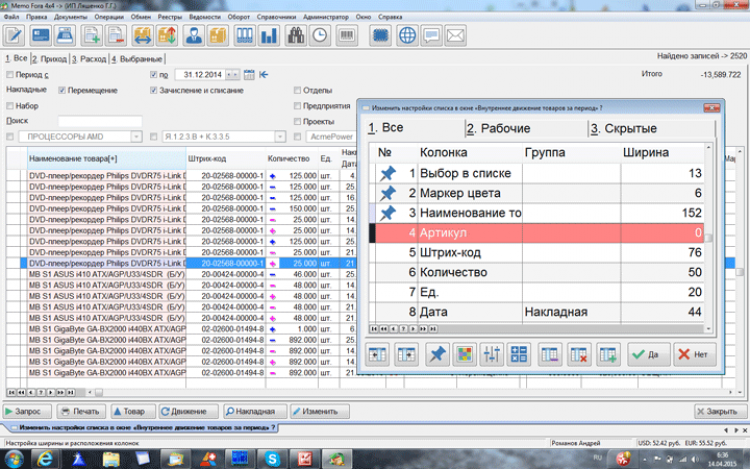Click the date spinner arrows near 31.12.2014

pyautogui.click(x=232, y=75)
